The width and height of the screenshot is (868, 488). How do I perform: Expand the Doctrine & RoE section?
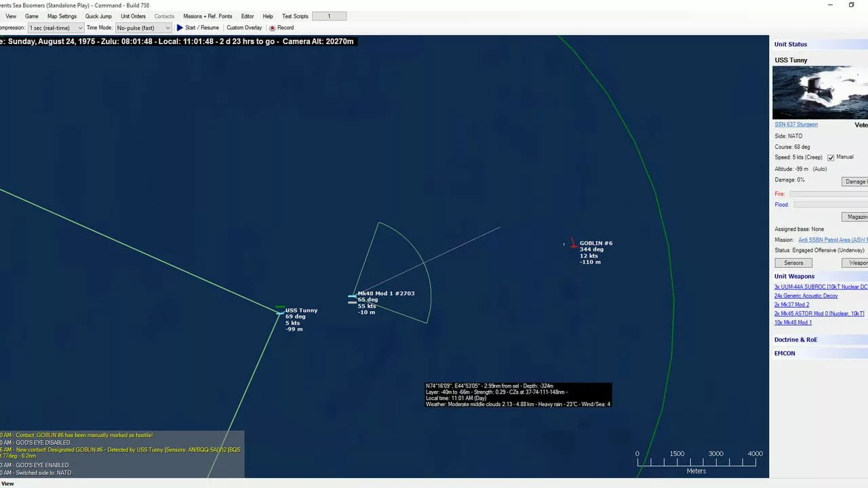pyautogui.click(x=797, y=340)
